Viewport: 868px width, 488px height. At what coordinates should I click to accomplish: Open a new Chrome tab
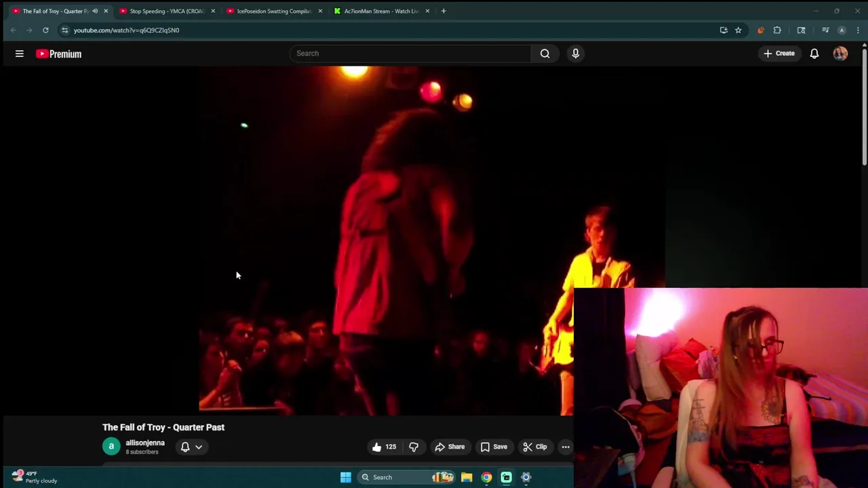coord(443,11)
